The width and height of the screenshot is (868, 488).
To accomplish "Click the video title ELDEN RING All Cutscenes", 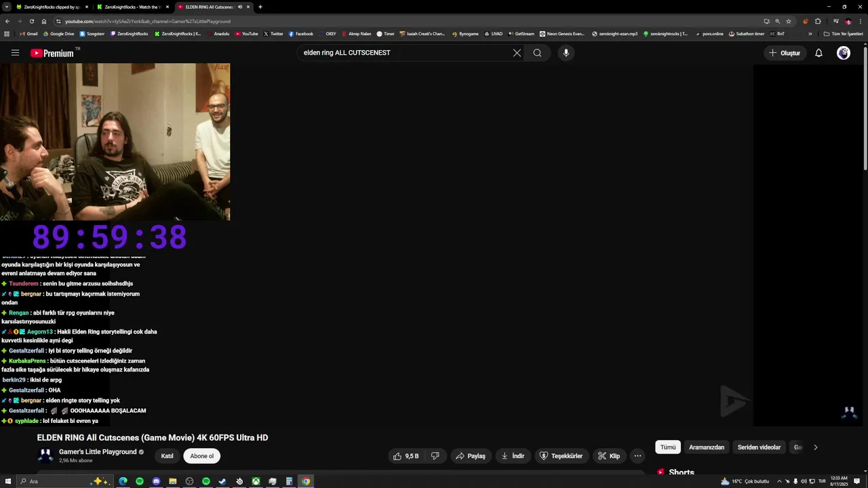I will click(x=153, y=438).
